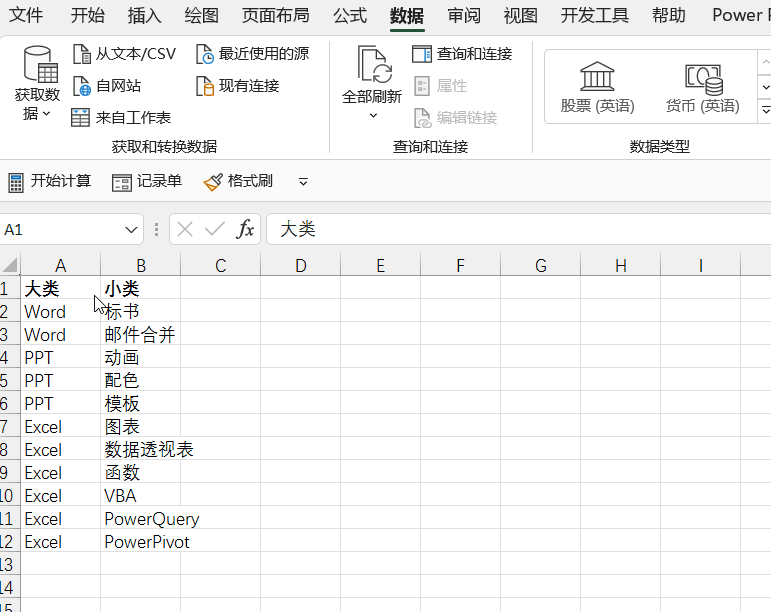The height and width of the screenshot is (612, 771).
Task: Select Word cell in row 3
Action: [x=60, y=334]
